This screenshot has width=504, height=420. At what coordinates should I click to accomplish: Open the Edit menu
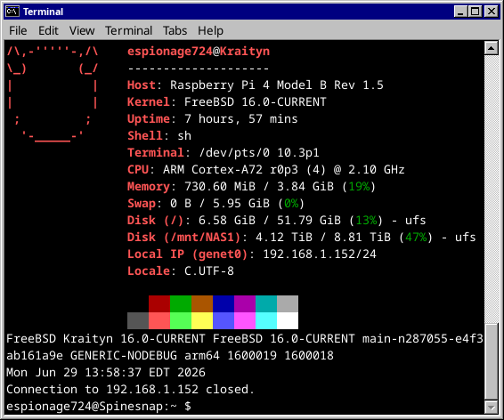[x=48, y=31]
